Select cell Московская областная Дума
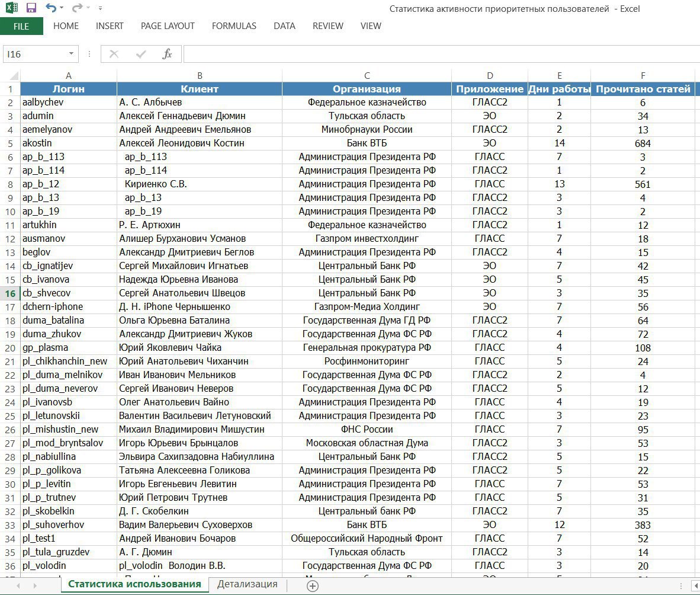The height and width of the screenshot is (595, 700). click(367, 443)
